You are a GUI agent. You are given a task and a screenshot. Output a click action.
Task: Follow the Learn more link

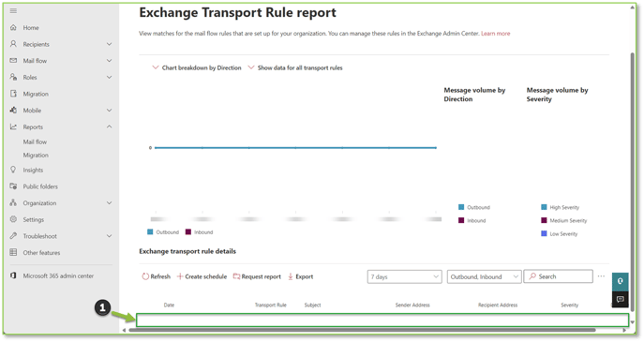(495, 34)
